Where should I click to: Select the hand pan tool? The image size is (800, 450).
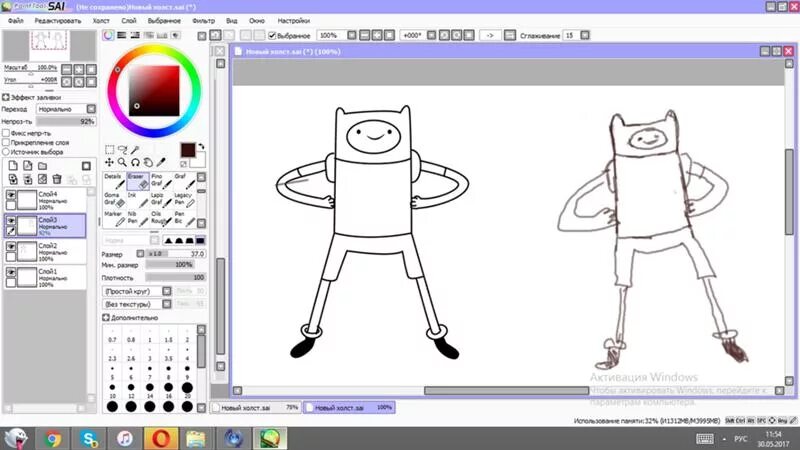pyautogui.click(x=148, y=162)
